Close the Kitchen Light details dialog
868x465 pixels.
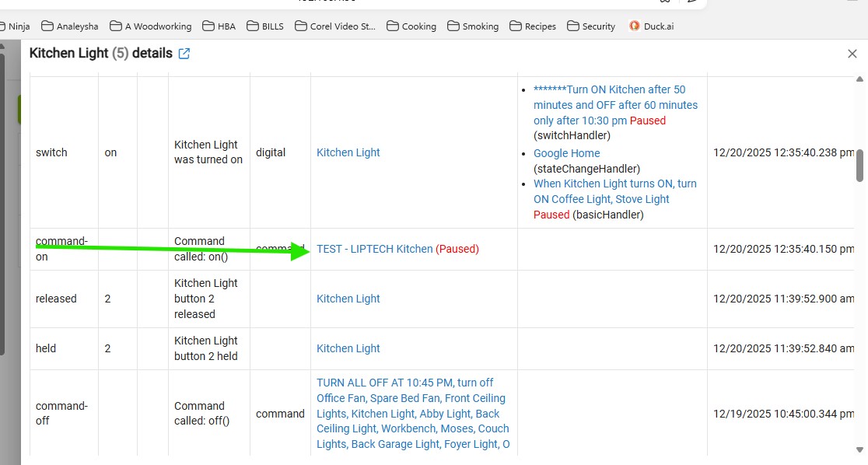(x=852, y=54)
